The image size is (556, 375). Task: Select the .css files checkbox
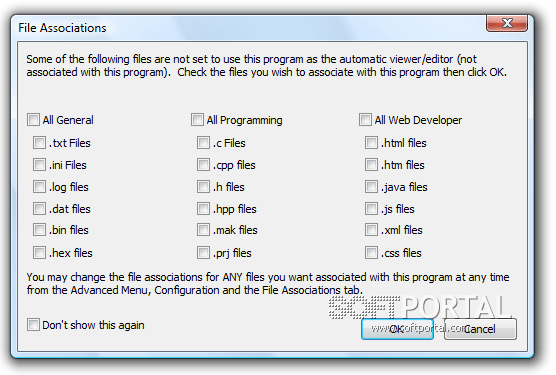coord(372,253)
